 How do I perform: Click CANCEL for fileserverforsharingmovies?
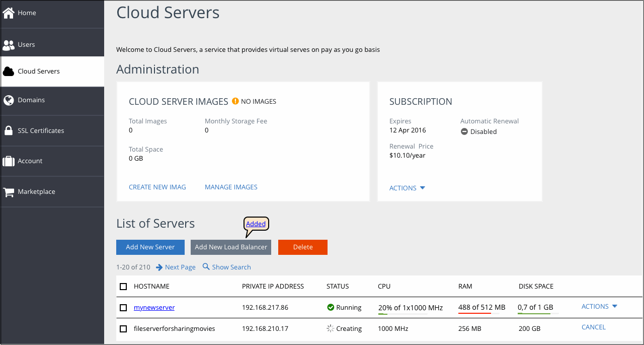(594, 327)
